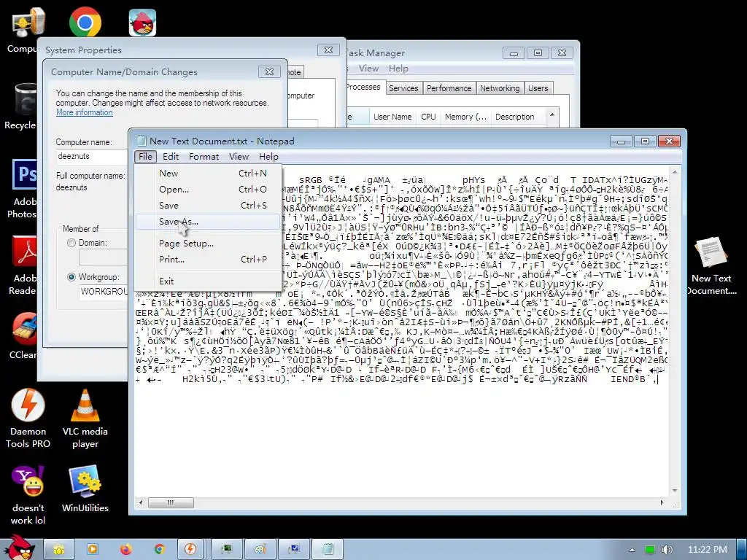Open View menu in Task Manager
Screen dimensions: 747x560
[x=368, y=69]
